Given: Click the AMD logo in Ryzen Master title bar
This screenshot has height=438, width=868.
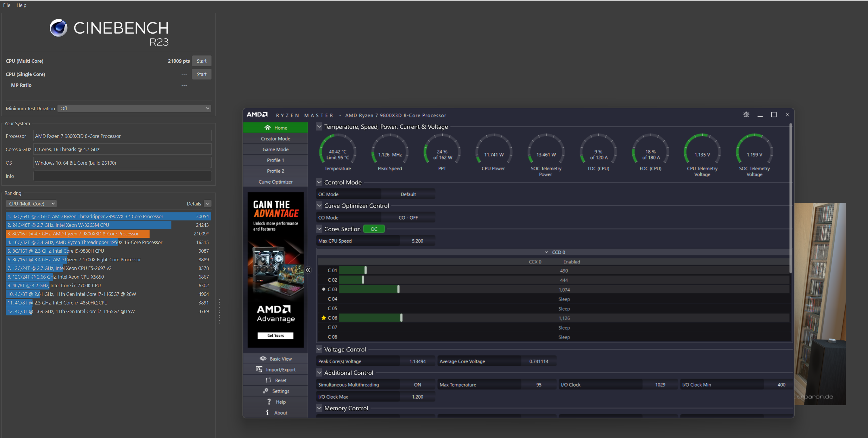Looking at the screenshot, I should point(257,115).
